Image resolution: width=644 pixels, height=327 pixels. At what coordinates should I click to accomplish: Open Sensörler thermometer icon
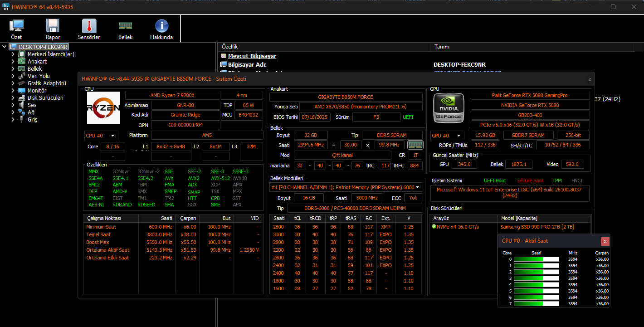89,26
